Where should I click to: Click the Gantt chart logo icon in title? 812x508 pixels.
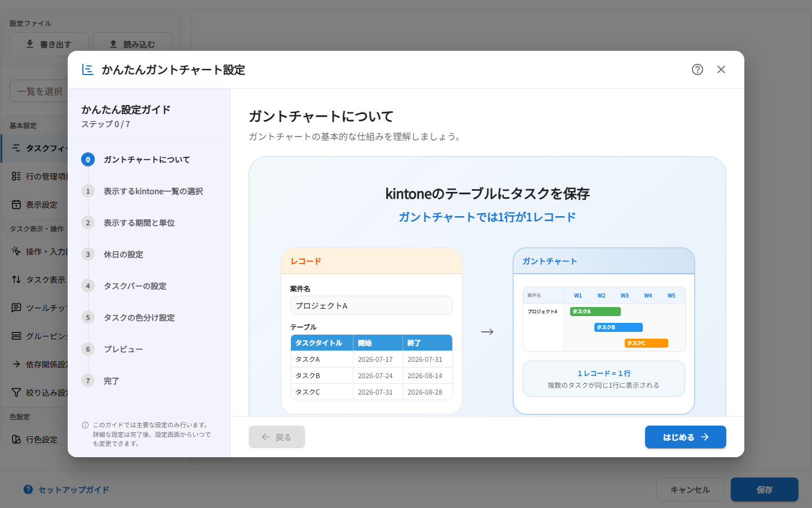[x=87, y=69]
